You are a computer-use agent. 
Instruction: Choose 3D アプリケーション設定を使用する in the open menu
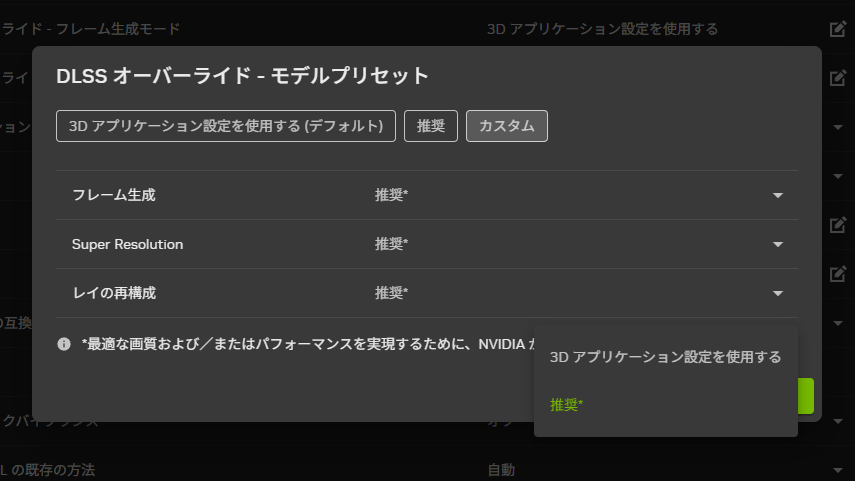pos(665,357)
